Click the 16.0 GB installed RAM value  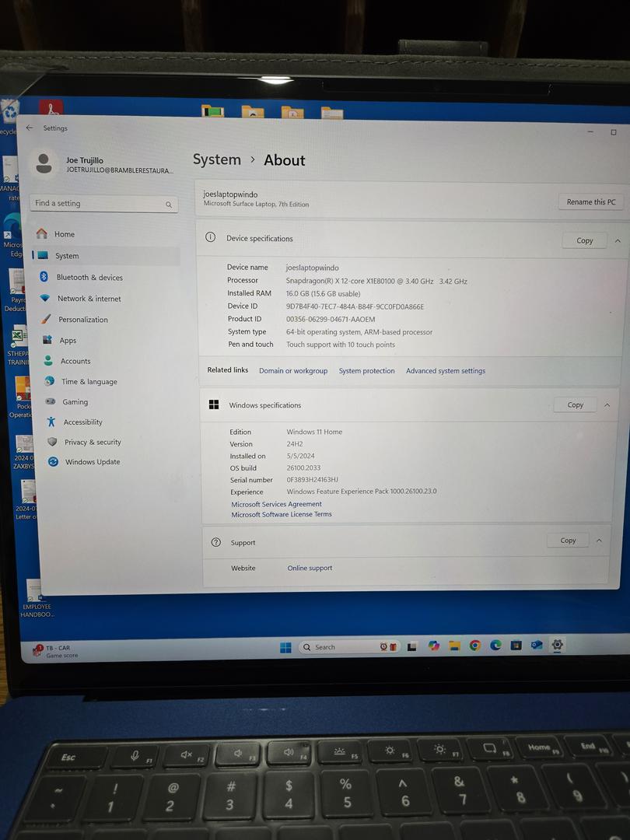coord(323,293)
